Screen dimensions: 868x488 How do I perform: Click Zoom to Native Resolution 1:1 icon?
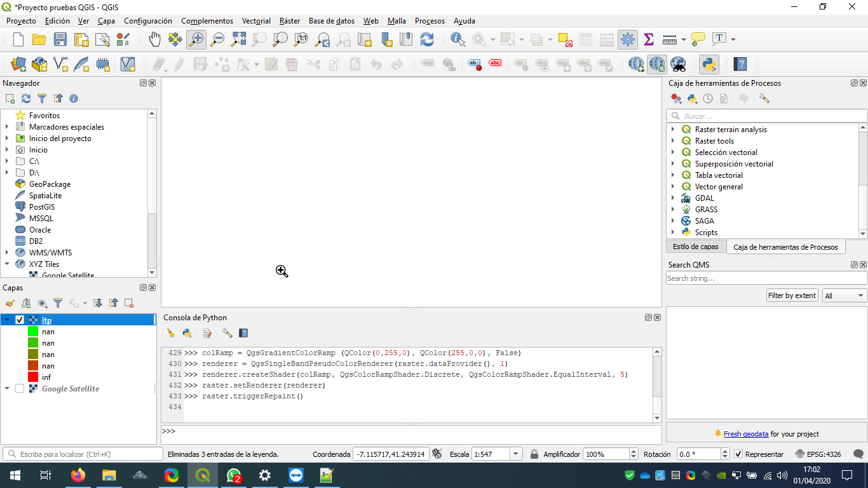pos(301,39)
